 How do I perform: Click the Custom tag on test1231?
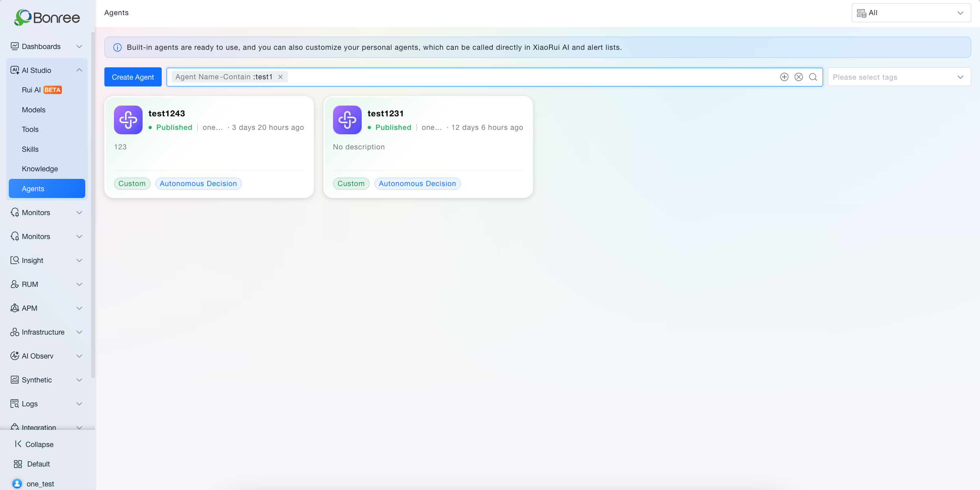(351, 184)
